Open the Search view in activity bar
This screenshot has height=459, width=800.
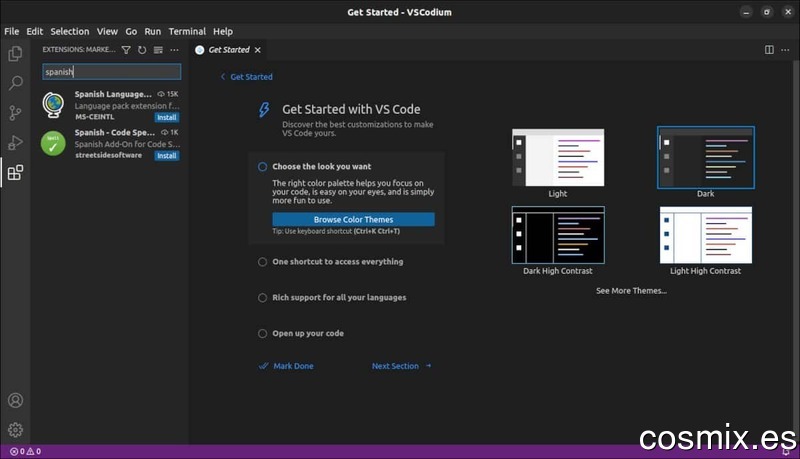[x=15, y=83]
